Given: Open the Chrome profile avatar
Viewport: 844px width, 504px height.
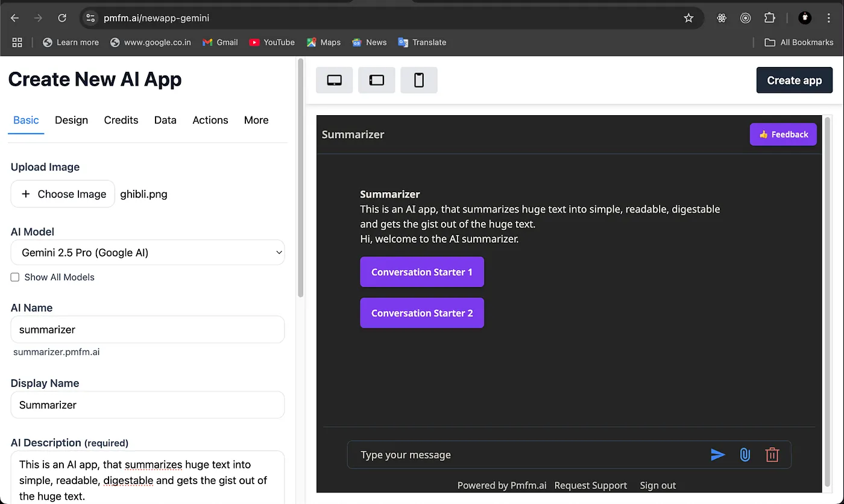Looking at the screenshot, I should pyautogui.click(x=805, y=18).
